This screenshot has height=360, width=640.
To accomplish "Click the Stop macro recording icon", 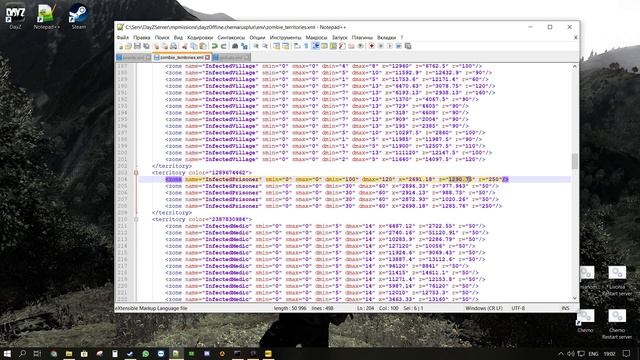I will (x=380, y=46).
